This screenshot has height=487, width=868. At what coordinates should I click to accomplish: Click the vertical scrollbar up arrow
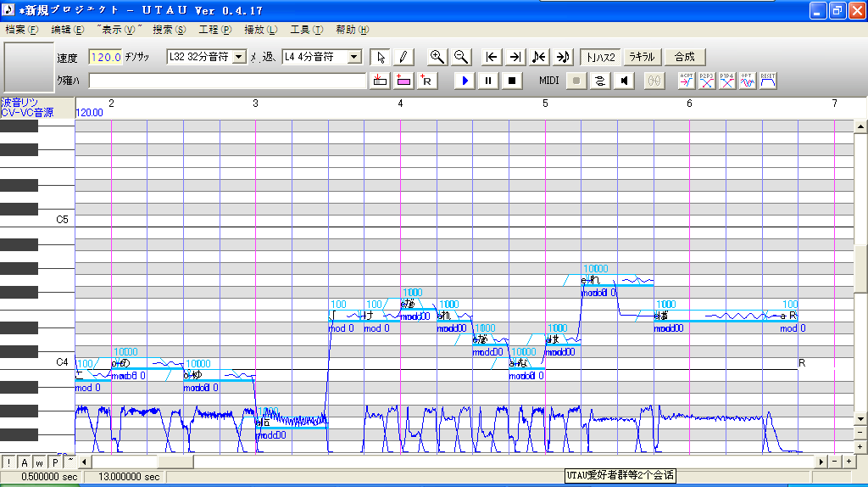click(x=860, y=127)
